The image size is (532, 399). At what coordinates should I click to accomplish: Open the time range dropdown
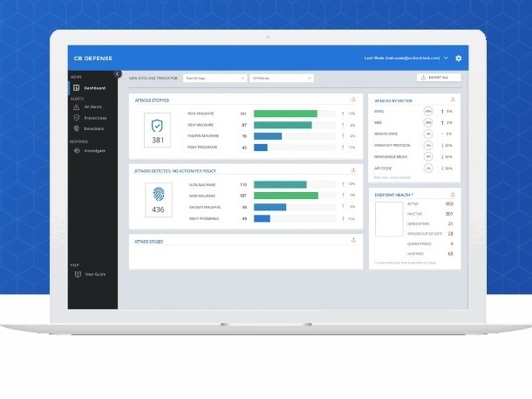point(215,78)
